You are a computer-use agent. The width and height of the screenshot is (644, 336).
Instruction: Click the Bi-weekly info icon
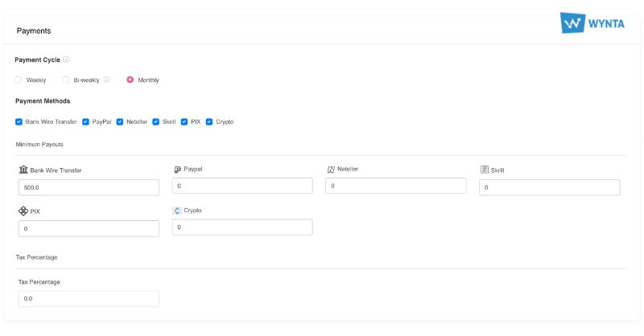pos(107,80)
